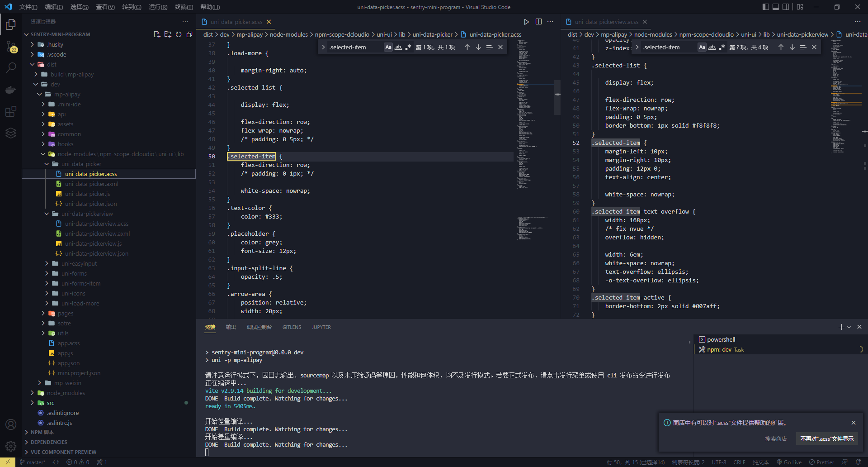Screen dimensions: 868x467
Task: Expand replace mode in left find widget
Action: point(323,47)
